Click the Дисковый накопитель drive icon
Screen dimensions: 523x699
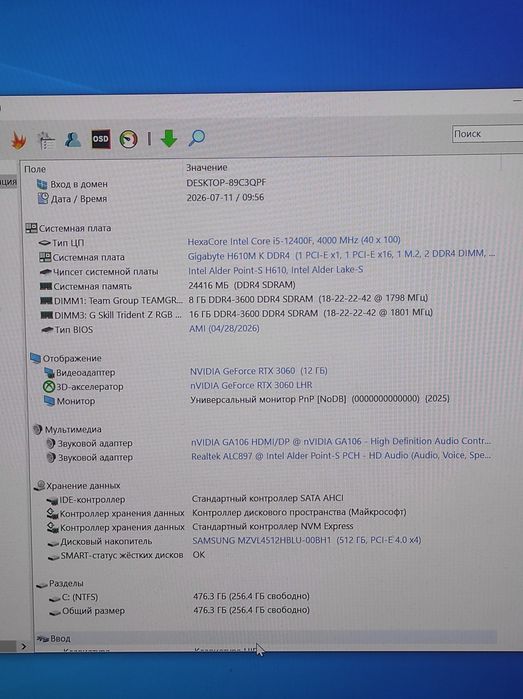tap(53, 543)
